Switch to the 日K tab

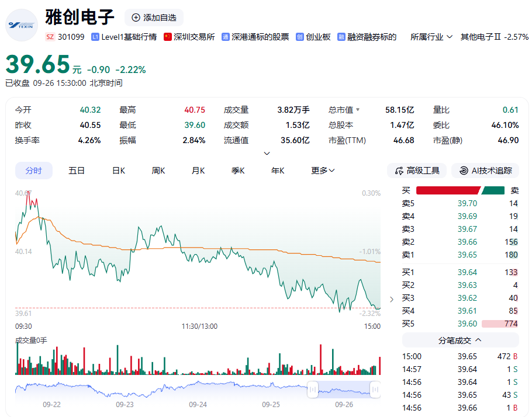pos(119,171)
